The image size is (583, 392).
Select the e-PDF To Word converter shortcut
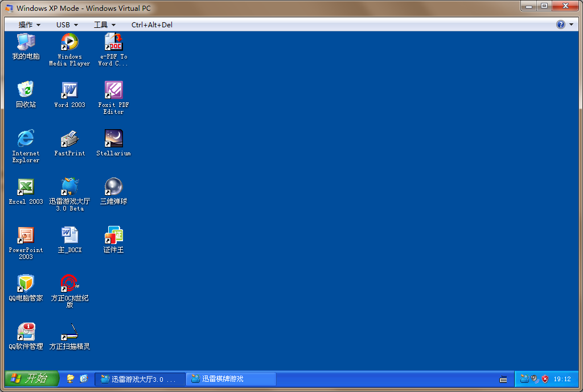(x=113, y=50)
